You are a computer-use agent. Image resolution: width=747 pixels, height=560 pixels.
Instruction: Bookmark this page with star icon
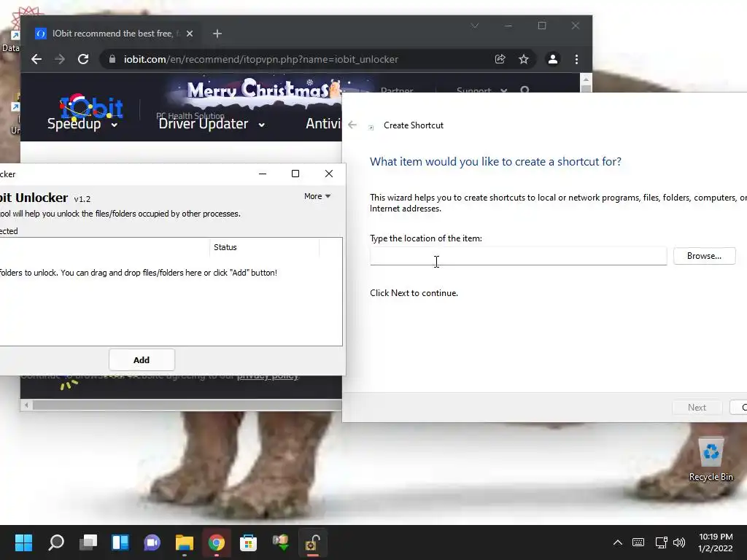click(x=524, y=59)
